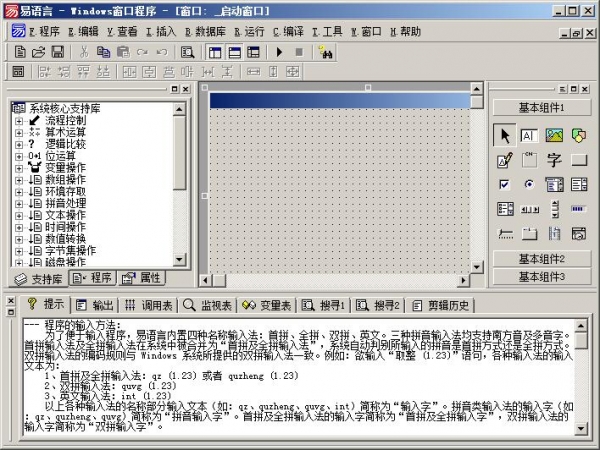Image resolution: width=600 pixels, height=450 pixels.
Task: Click the New file toolbar icon
Action: (x=20, y=52)
